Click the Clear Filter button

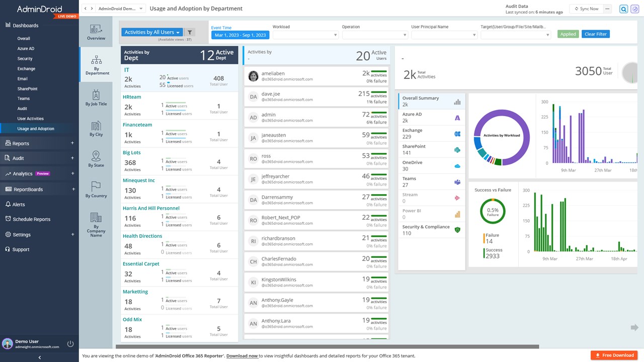(x=596, y=34)
